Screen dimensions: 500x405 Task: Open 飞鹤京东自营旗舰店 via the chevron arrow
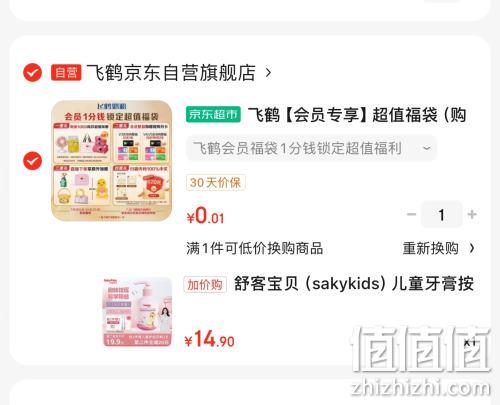click(x=268, y=72)
